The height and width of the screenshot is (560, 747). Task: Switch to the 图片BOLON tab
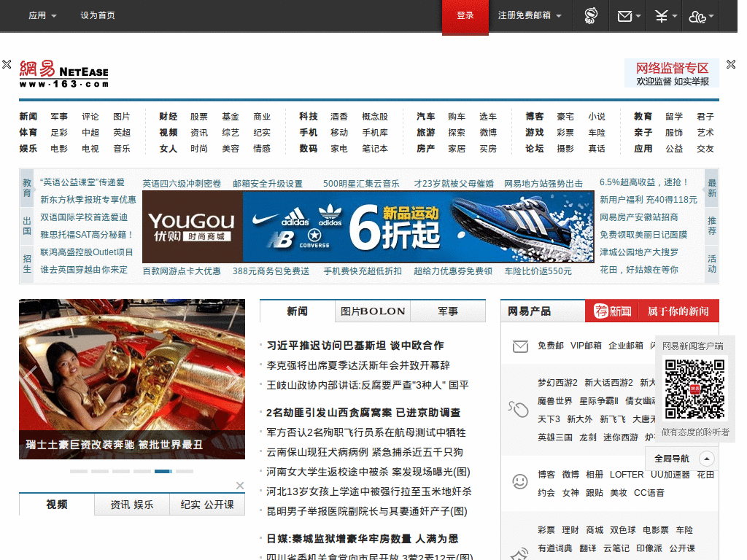pos(373,311)
